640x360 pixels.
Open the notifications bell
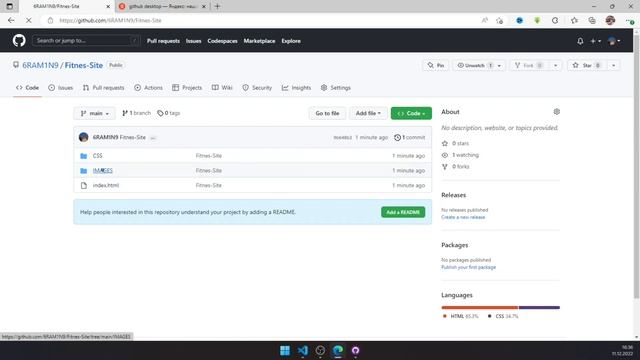tap(580, 41)
